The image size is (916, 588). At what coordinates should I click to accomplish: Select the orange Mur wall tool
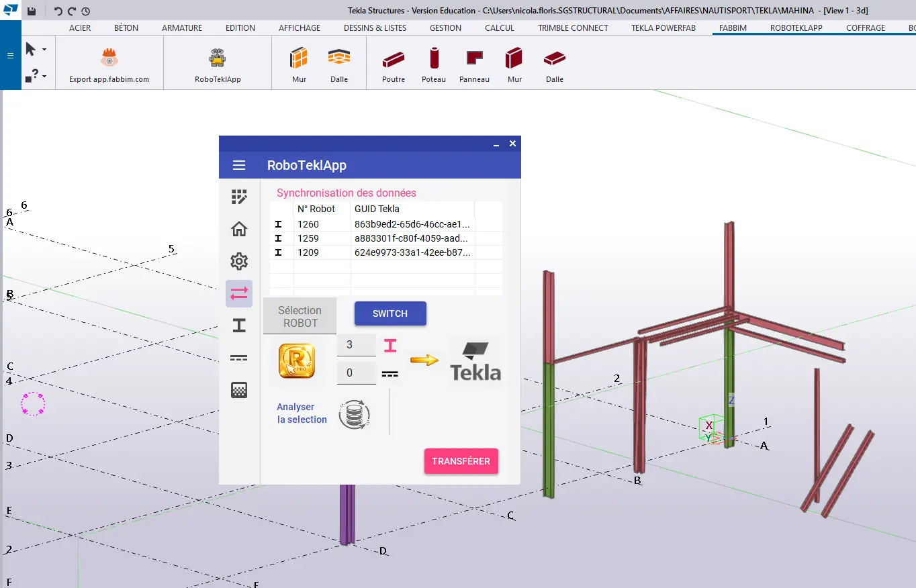299,58
